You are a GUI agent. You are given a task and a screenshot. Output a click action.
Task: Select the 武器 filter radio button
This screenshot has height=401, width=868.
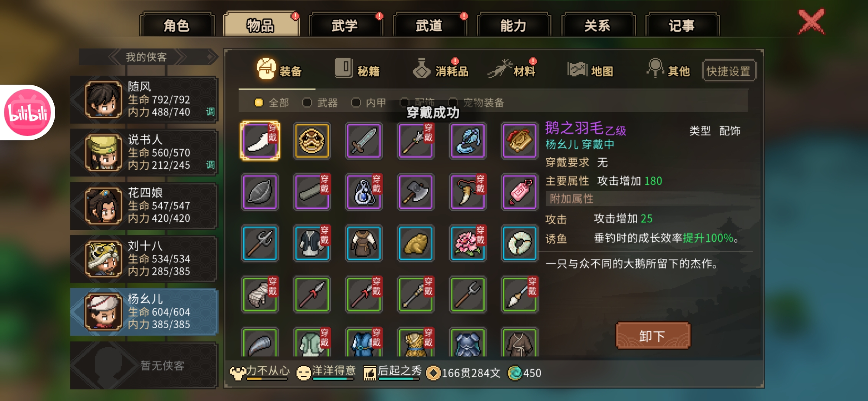point(307,102)
